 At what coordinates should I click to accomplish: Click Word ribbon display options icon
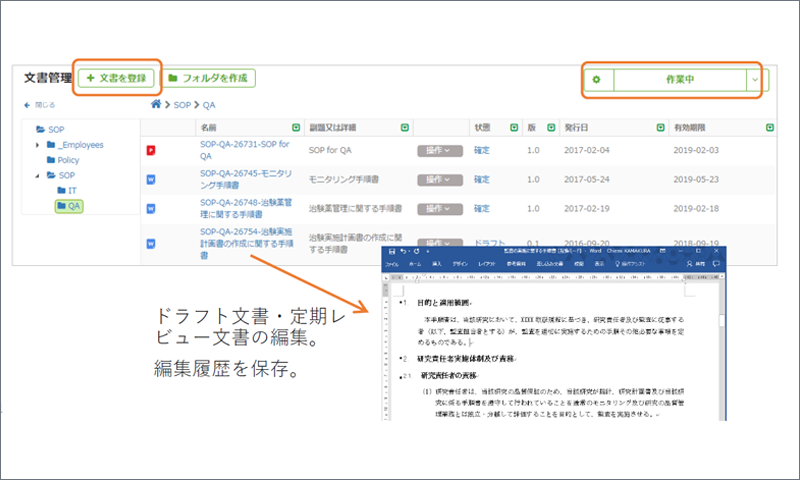(663, 251)
